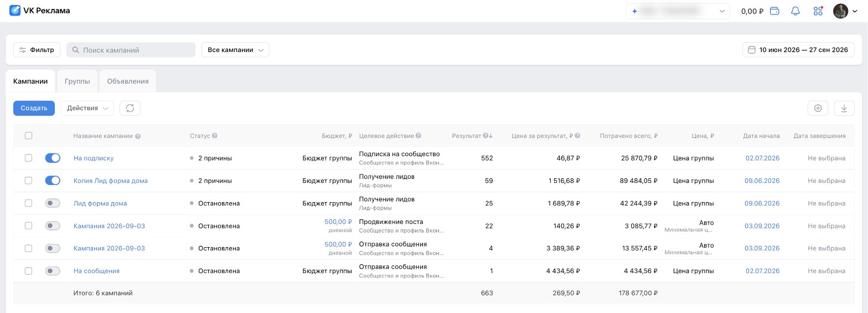
Task: Click the VK Реклама logo icon
Action: [15, 11]
